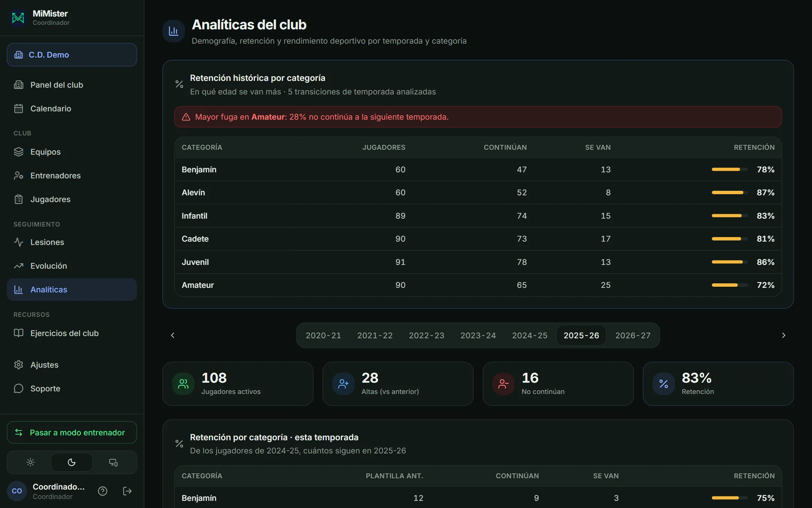The width and height of the screenshot is (812, 508).
Task: Go to next seasons with right chevron
Action: point(783,335)
